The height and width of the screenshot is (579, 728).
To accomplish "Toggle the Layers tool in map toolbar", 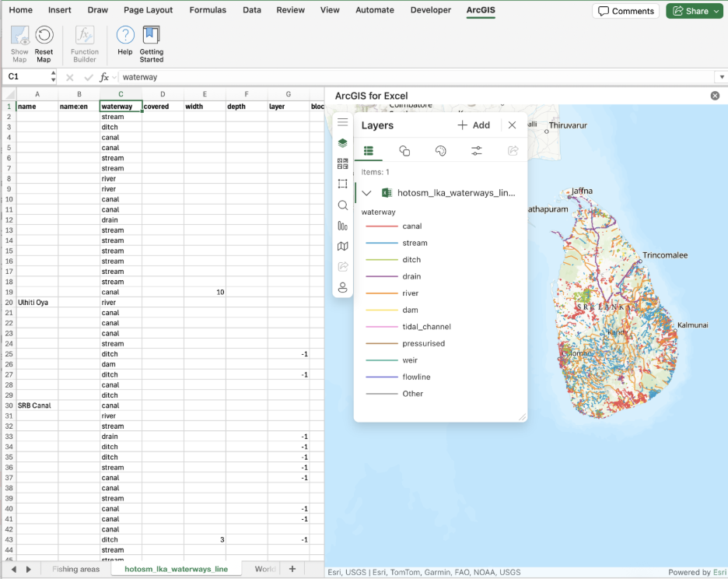I will pos(343,142).
